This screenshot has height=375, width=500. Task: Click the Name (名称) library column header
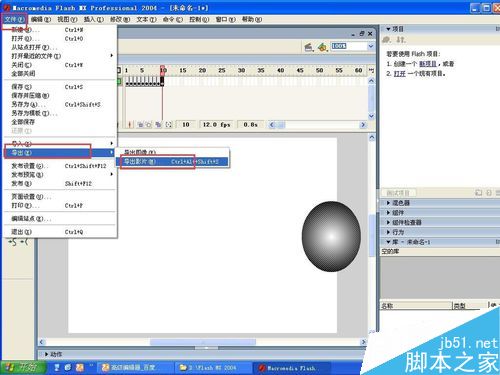pos(416,305)
